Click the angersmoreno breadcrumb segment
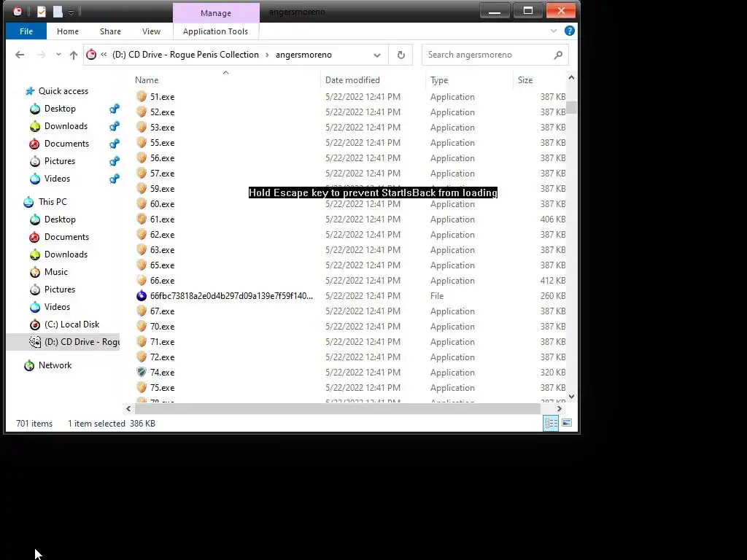Viewport: 747px width, 560px height. (x=303, y=55)
